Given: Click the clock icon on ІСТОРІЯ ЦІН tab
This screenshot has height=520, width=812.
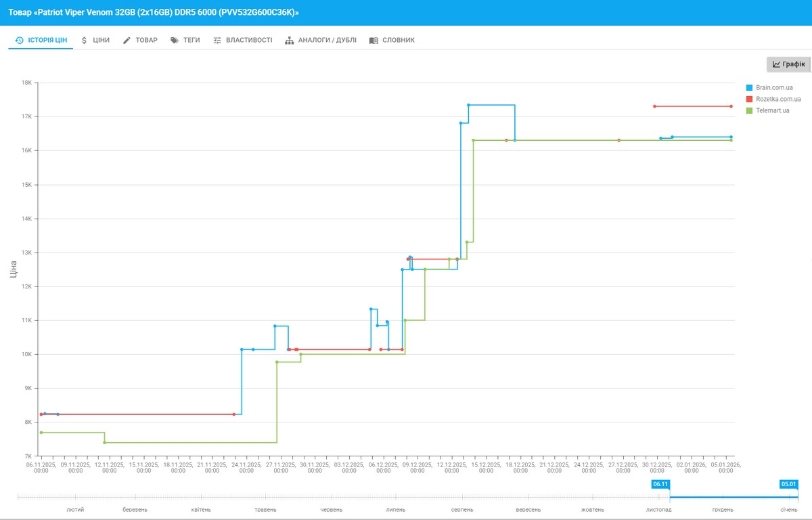Looking at the screenshot, I should point(20,40).
